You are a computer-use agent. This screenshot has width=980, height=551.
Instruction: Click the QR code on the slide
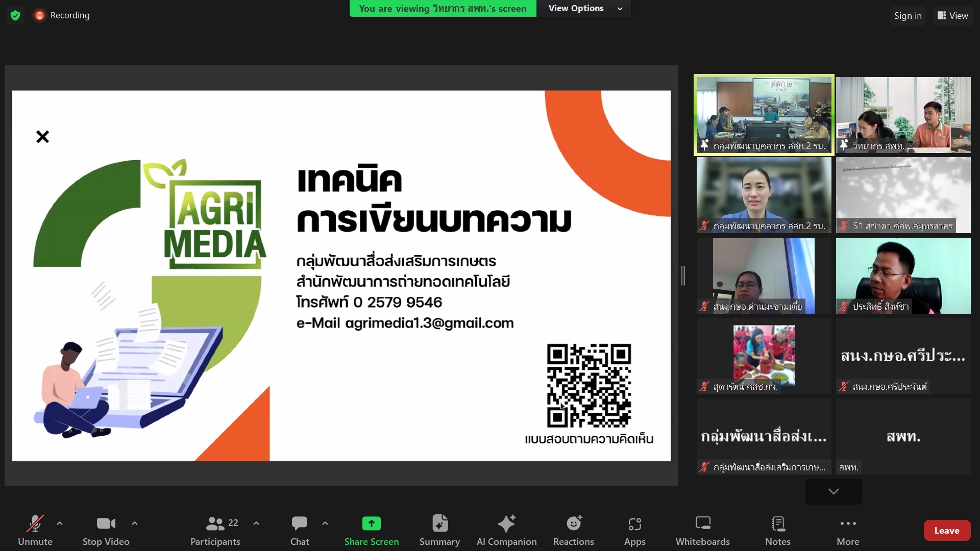(589, 385)
